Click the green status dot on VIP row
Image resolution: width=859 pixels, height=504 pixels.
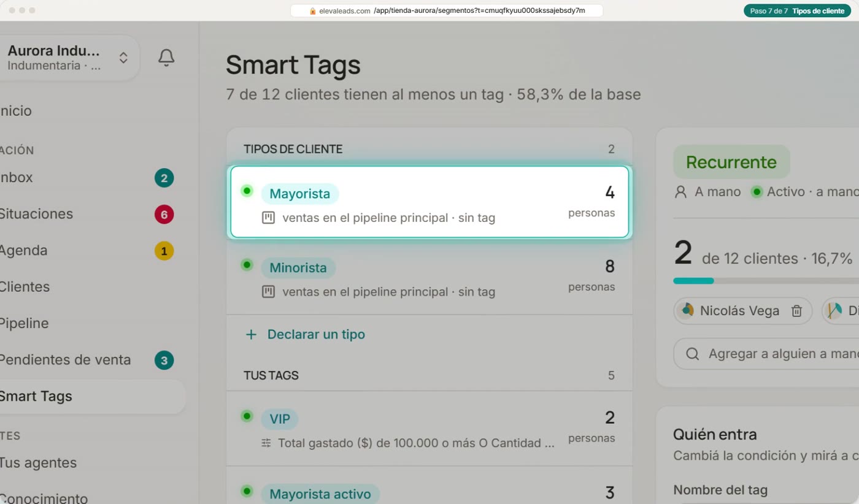click(247, 416)
